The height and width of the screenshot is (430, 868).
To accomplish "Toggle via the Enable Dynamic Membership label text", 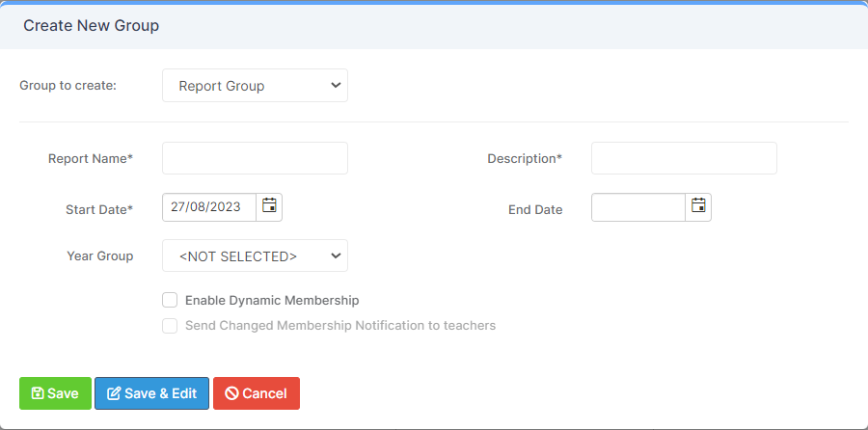I will (272, 301).
